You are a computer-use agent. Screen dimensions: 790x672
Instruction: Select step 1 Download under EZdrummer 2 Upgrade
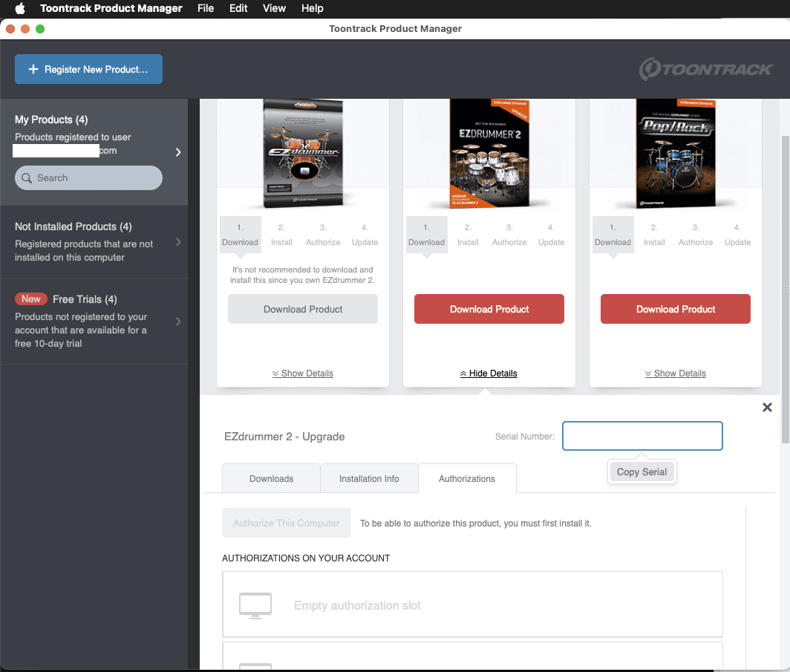tap(427, 235)
